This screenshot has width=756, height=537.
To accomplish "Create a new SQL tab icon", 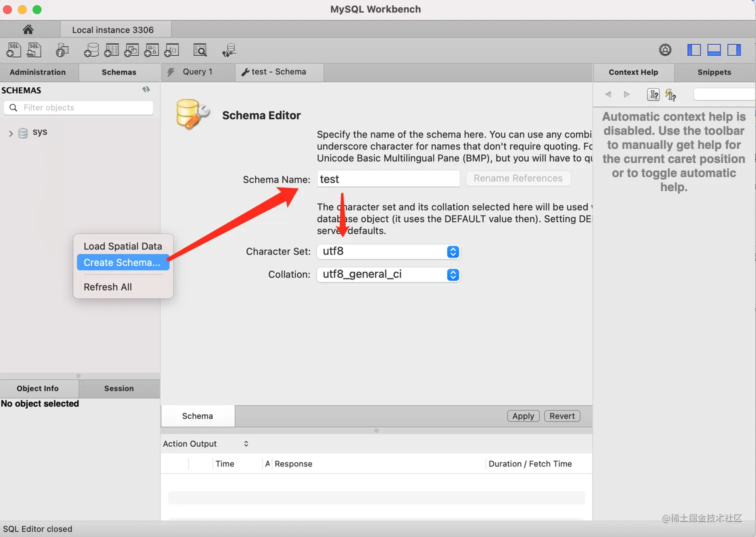I will (x=13, y=50).
